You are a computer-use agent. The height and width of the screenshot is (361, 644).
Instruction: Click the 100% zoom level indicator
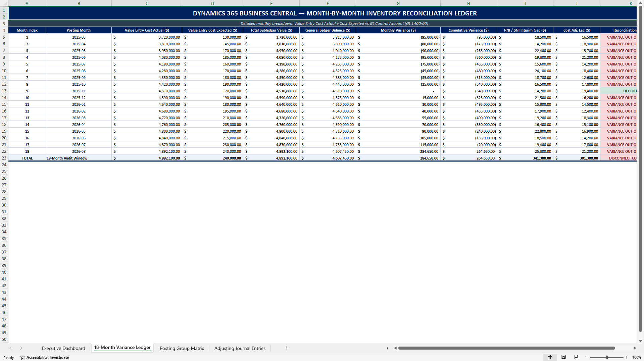click(637, 358)
